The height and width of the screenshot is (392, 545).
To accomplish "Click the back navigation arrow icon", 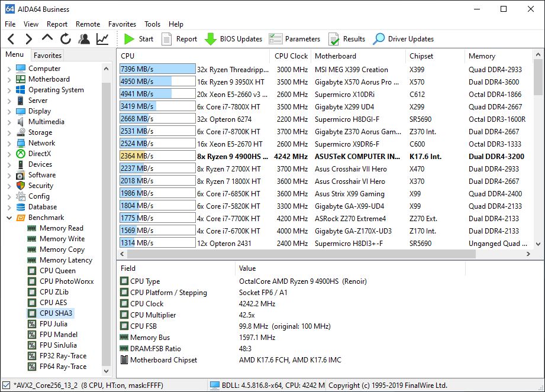I will pyautogui.click(x=11, y=39).
